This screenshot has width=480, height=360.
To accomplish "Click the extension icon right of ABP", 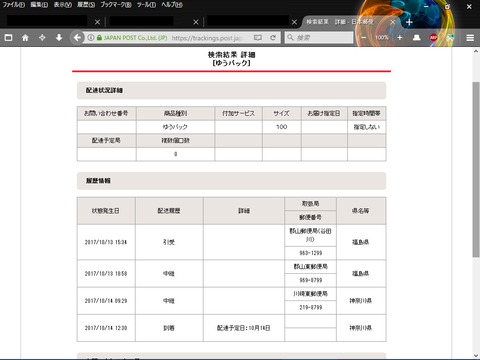I will pos(450,38).
